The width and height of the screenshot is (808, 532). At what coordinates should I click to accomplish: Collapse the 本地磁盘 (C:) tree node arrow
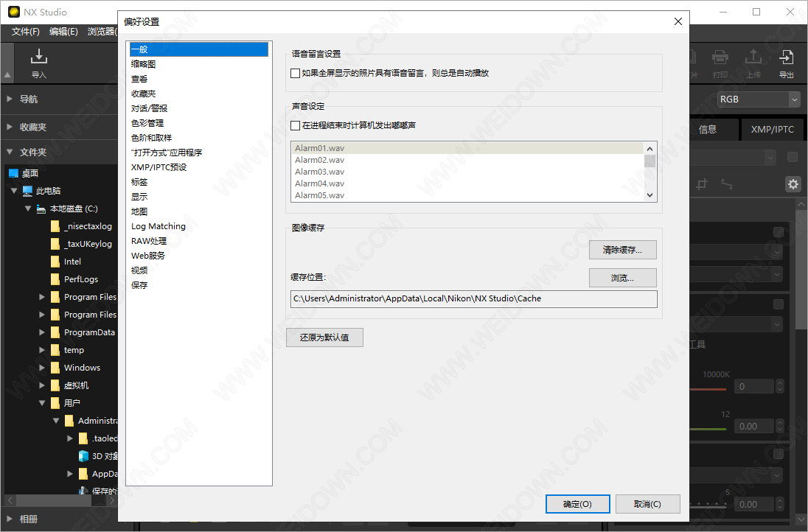pos(28,209)
